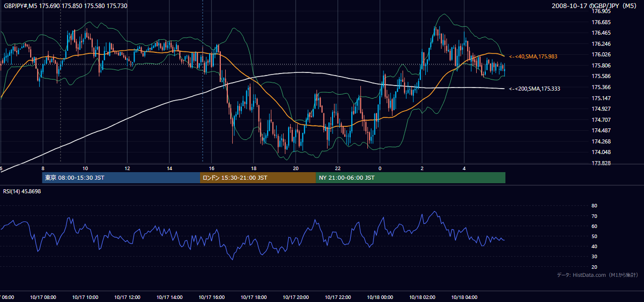This screenshot has height=302, width=644.
Task: Click hour marker 4 under the price chart
Action: tap(464, 168)
